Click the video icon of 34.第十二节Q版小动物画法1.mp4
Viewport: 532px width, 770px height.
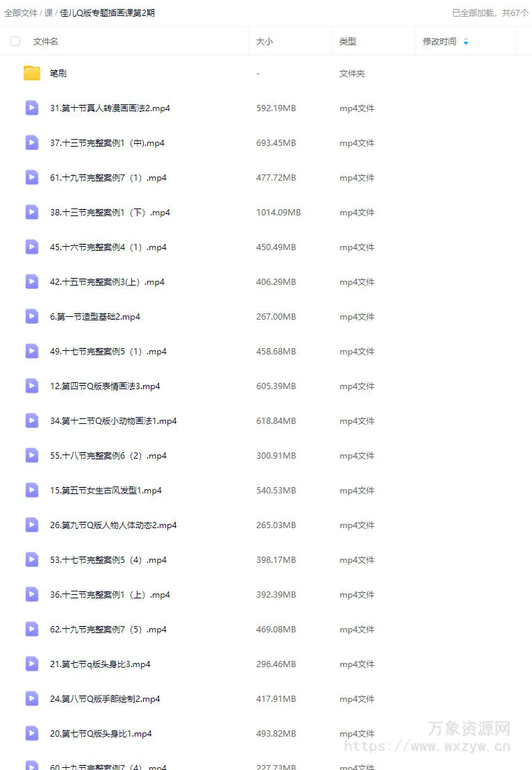[x=32, y=421]
